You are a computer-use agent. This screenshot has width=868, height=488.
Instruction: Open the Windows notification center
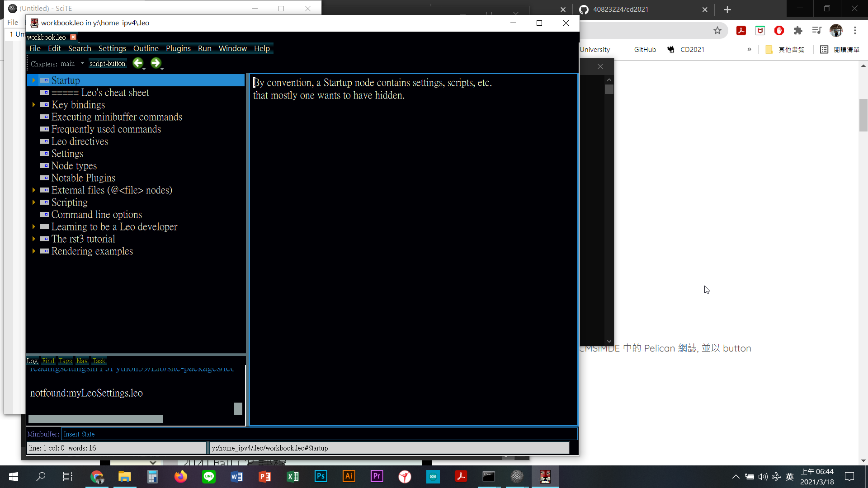[849, 477]
